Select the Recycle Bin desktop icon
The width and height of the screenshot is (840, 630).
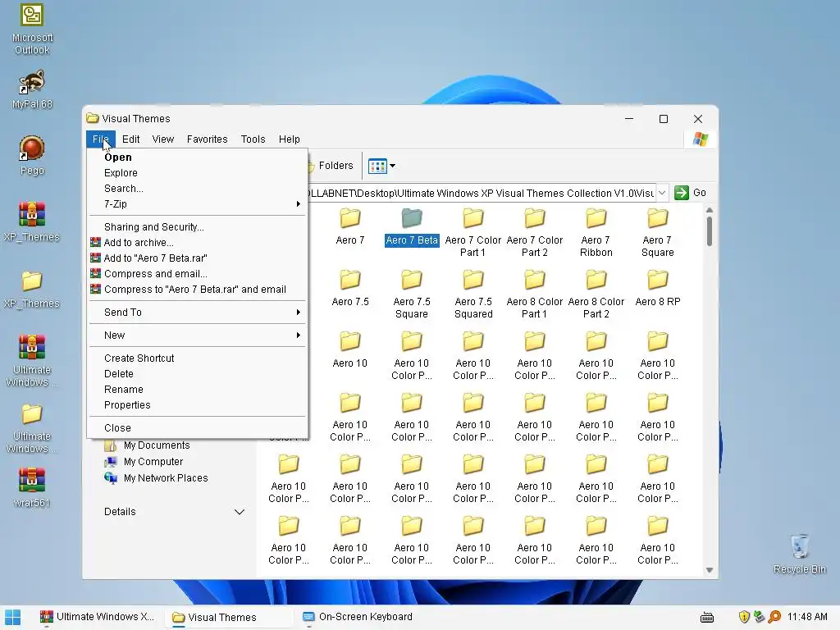pyautogui.click(x=799, y=554)
